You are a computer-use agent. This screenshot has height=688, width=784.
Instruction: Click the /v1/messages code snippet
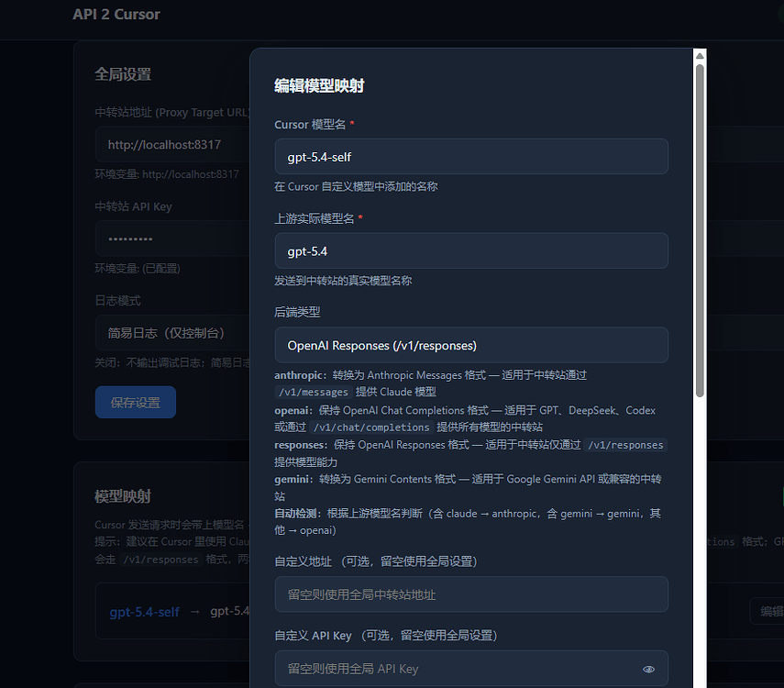(313, 392)
